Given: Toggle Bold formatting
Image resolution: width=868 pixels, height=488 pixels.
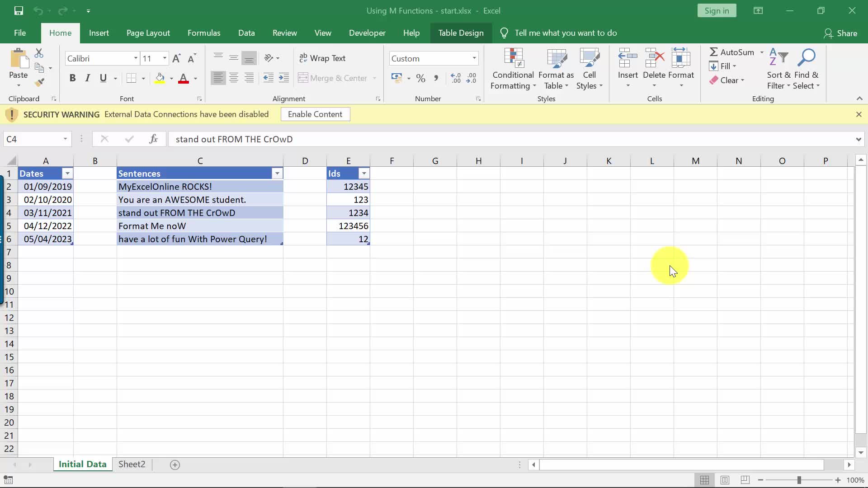Looking at the screenshot, I should coord(72,78).
